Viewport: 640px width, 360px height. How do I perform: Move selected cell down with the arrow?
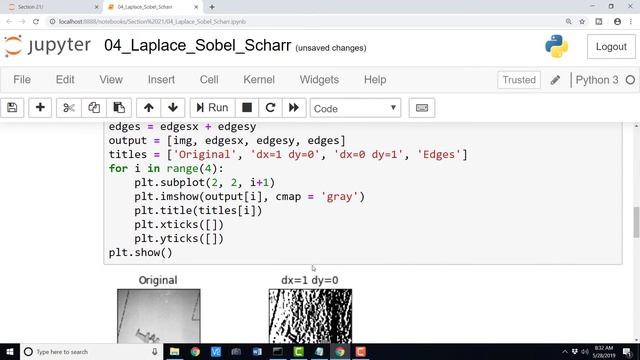coord(173,108)
